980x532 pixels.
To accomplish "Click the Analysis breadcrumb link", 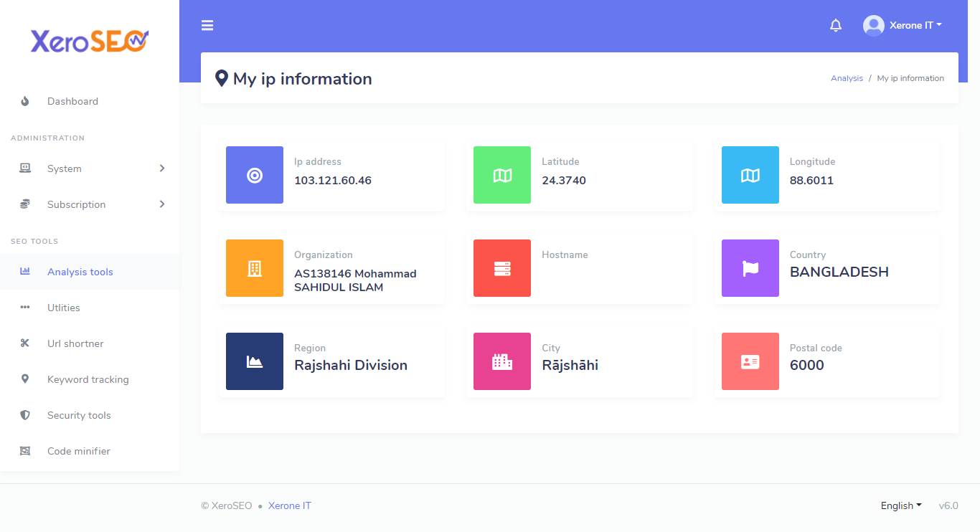I will pyautogui.click(x=847, y=78).
